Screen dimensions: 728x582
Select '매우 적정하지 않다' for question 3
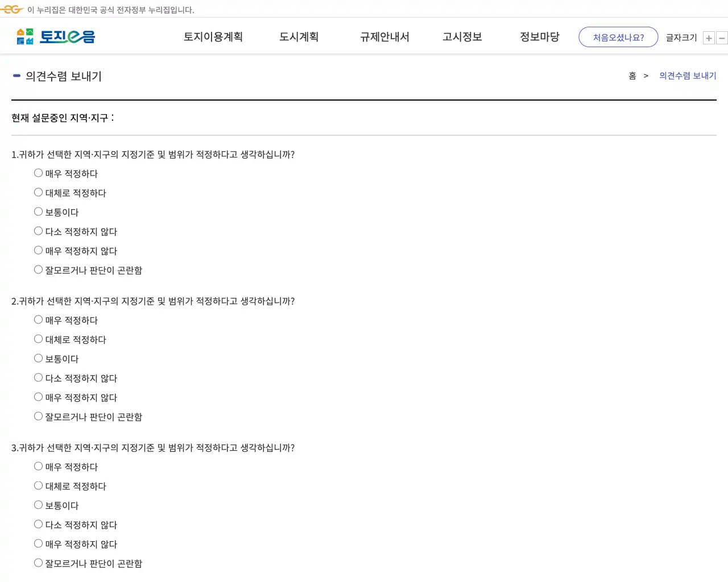[x=38, y=543]
